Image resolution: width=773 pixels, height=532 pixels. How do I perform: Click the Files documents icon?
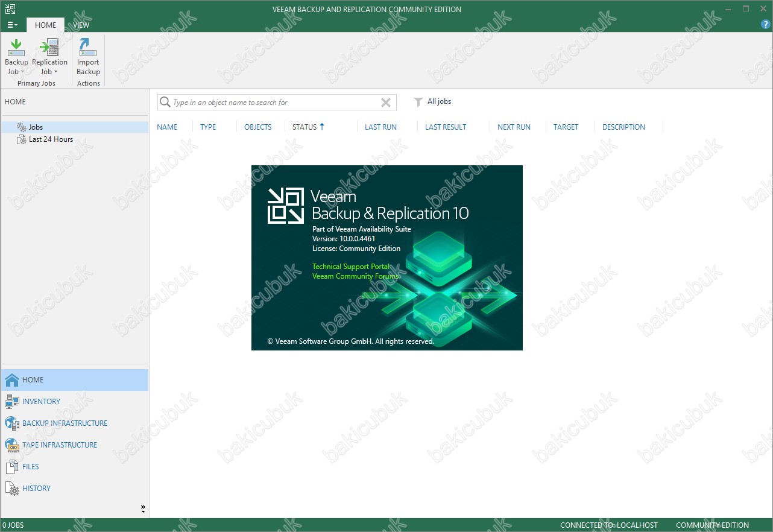(12, 467)
